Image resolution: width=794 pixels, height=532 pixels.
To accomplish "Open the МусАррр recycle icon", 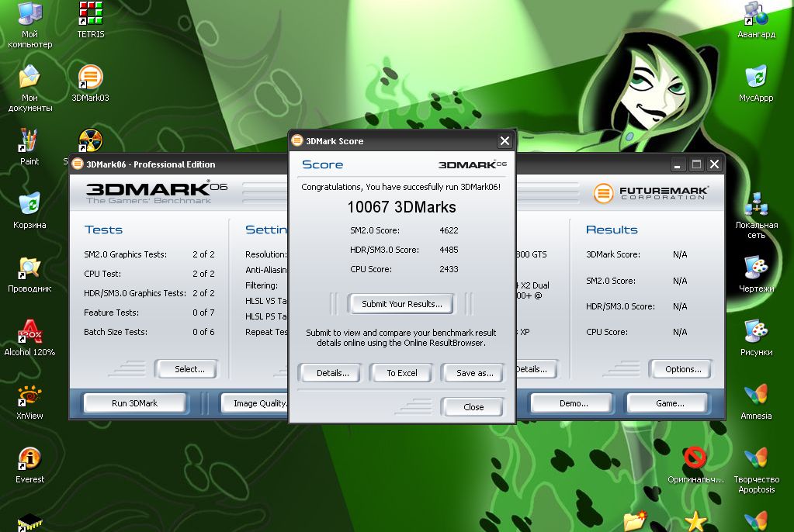I will [x=756, y=84].
